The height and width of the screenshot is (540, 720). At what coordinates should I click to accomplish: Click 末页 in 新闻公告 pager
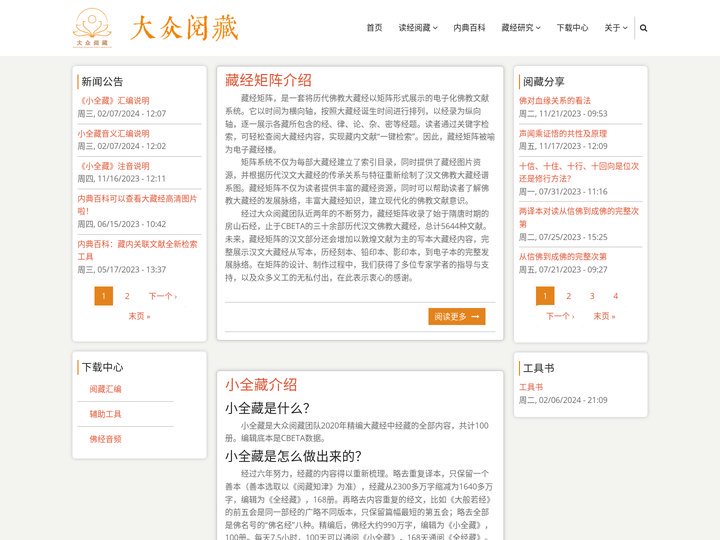(139, 316)
